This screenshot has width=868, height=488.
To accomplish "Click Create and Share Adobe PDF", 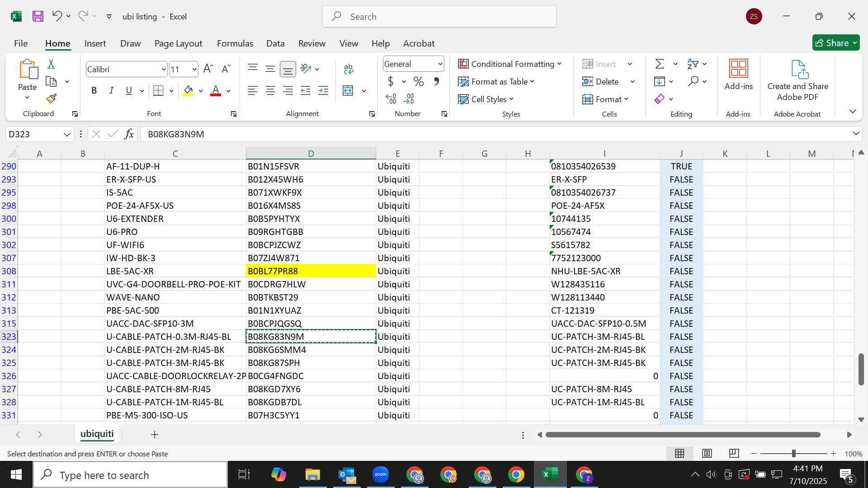I will tap(798, 80).
